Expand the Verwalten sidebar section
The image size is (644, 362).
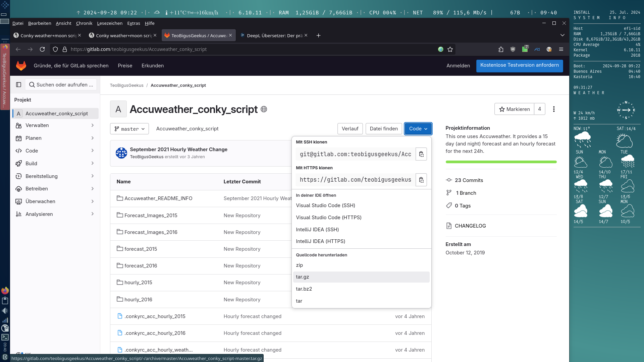click(x=55, y=125)
